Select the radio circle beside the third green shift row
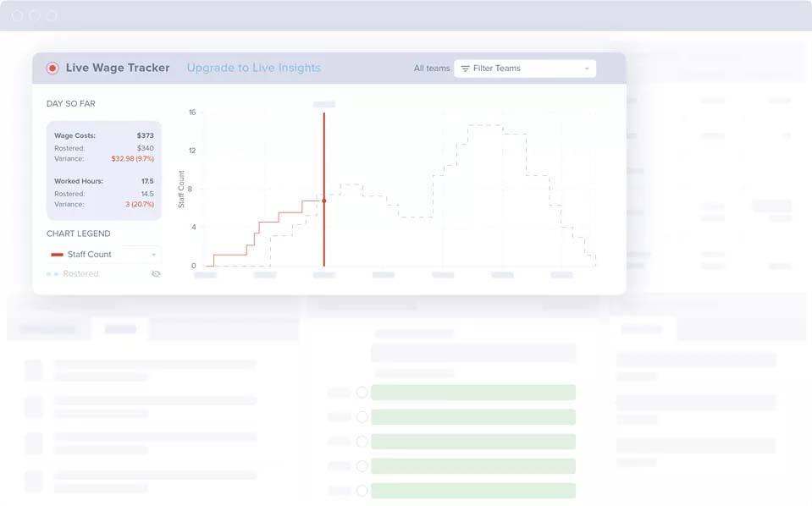Viewport: 812px width, 506px height. coord(362,441)
